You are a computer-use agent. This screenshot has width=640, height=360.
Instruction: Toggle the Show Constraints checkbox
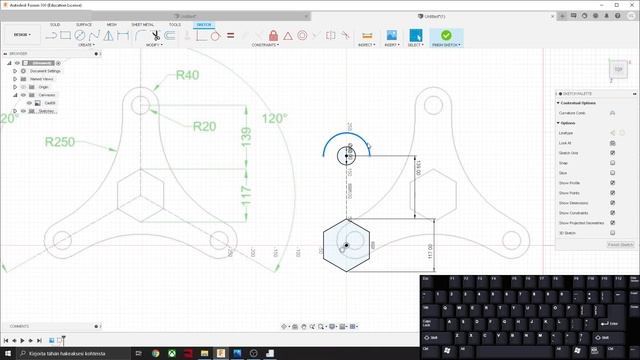pos(612,213)
